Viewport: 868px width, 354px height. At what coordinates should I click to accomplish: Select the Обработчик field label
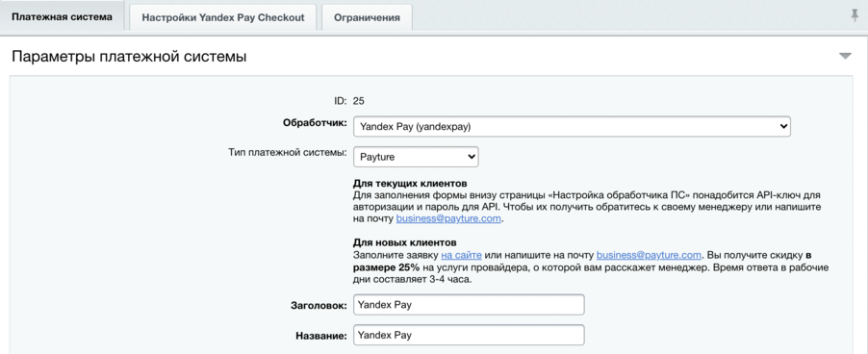[x=315, y=122]
